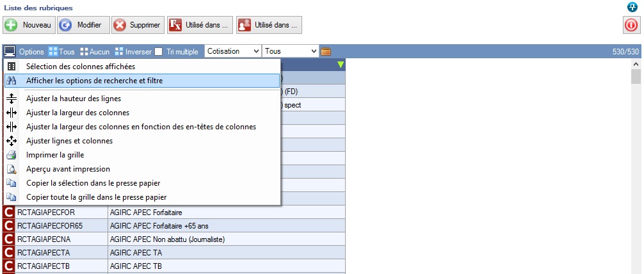
Task: Click the blue pin icon in top corner
Action: click(x=633, y=7)
